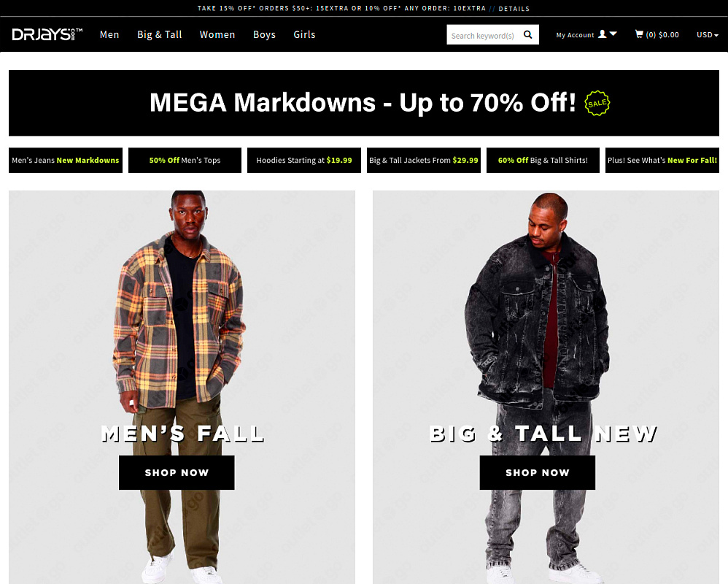Screen dimensions: 728x584
Task: Click the yellow SALE badge icon
Action: tap(597, 103)
